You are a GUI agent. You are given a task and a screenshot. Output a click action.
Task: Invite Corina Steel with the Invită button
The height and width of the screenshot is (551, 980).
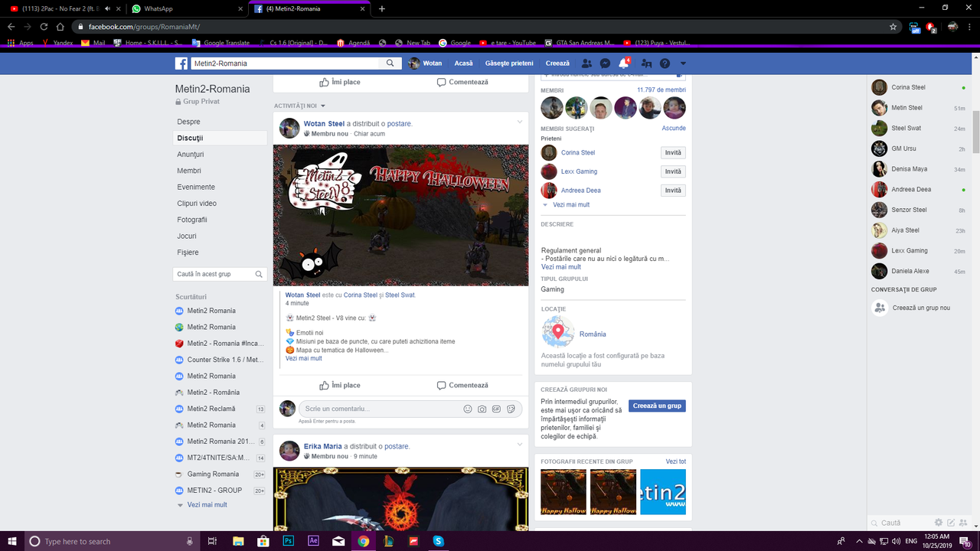coord(672,152)
